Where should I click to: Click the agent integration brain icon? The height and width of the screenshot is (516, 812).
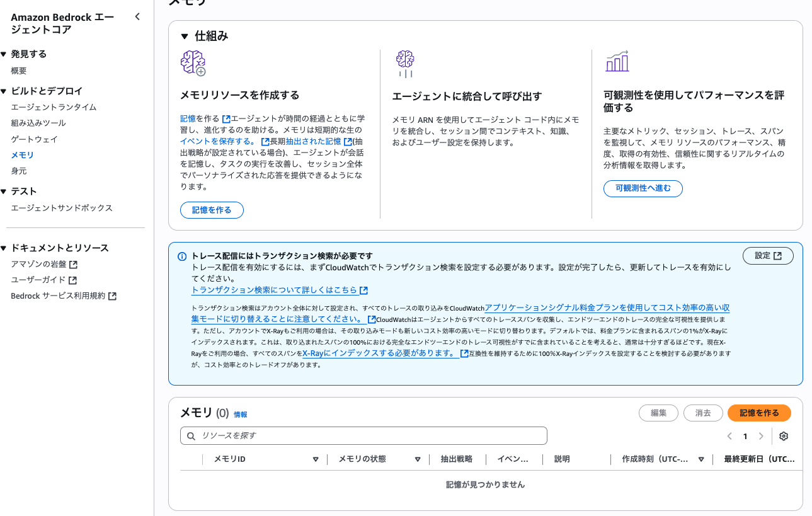click(404, 64)
